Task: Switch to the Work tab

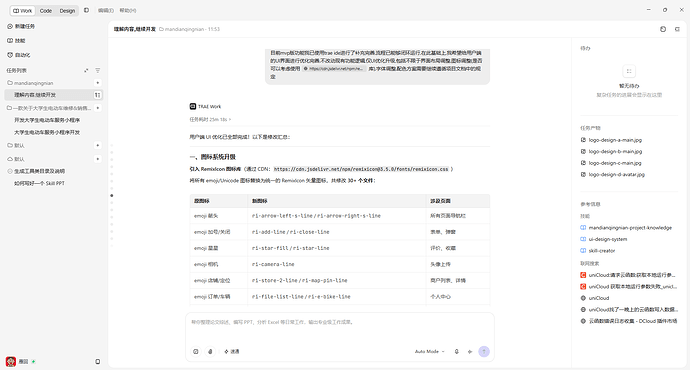Action: tap(22, 11)
